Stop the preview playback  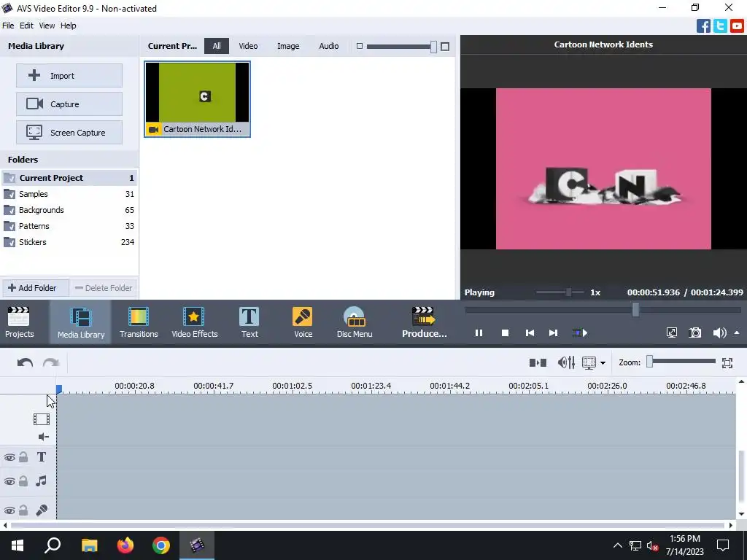point(505,332)
